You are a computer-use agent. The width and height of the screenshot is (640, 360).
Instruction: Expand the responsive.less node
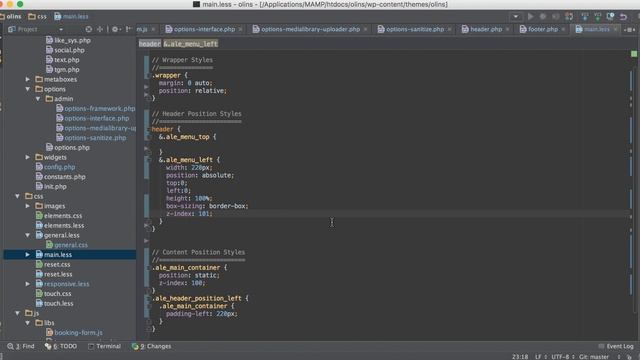coord(28,284)
